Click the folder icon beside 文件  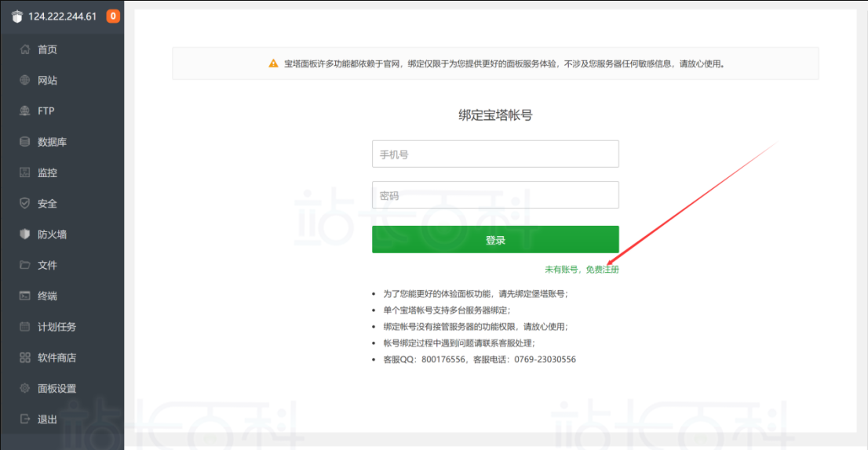25,265
